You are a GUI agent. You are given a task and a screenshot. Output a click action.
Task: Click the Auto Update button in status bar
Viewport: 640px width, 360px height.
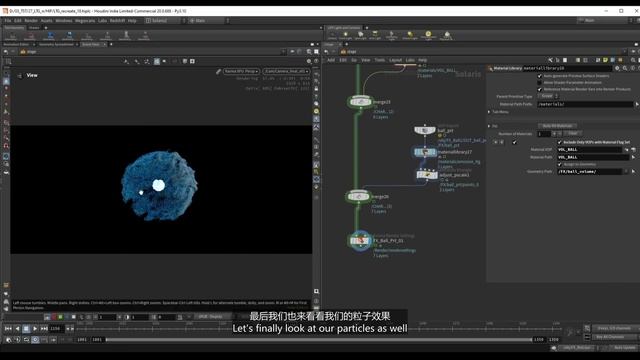tap(624, 348)
